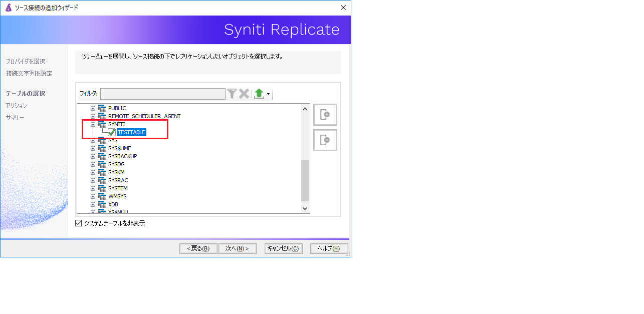The height and width of the screenshot is (314, 644).
Task: Click the schema icon next to XDB
Action: point(102,204)
